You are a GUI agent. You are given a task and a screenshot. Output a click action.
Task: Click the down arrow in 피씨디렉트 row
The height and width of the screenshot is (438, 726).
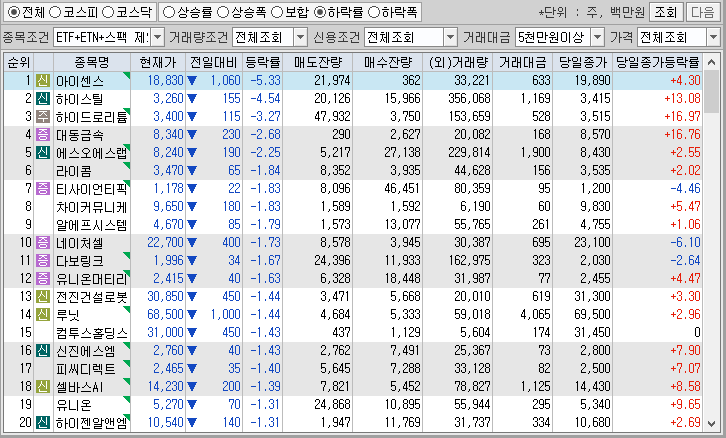point(192,369)
